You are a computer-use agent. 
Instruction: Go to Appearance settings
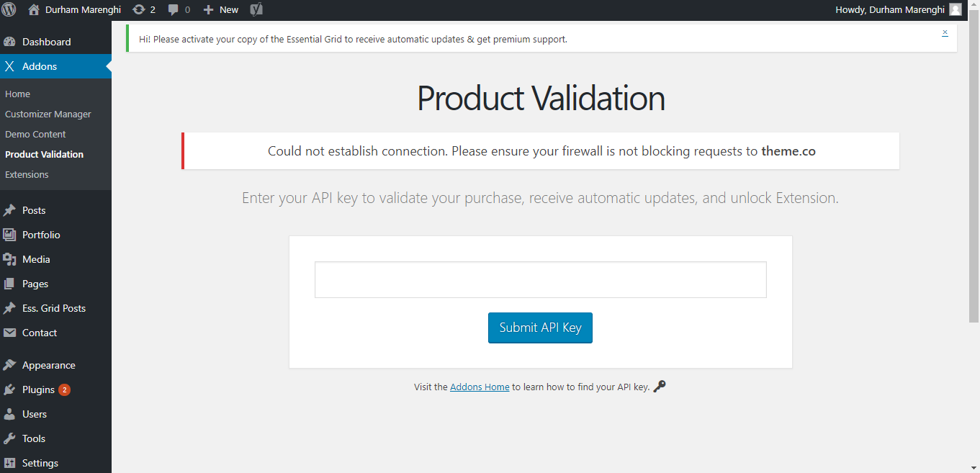48,365
